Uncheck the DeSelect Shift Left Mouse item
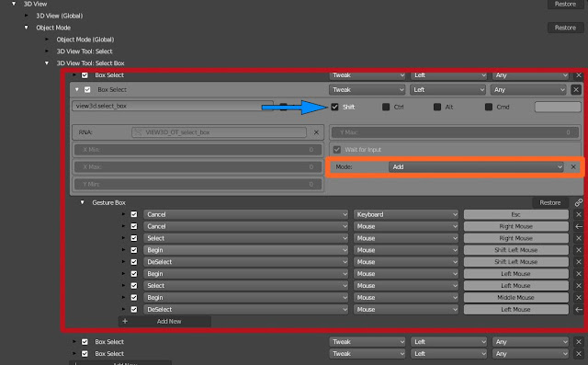 coord(134,262)
